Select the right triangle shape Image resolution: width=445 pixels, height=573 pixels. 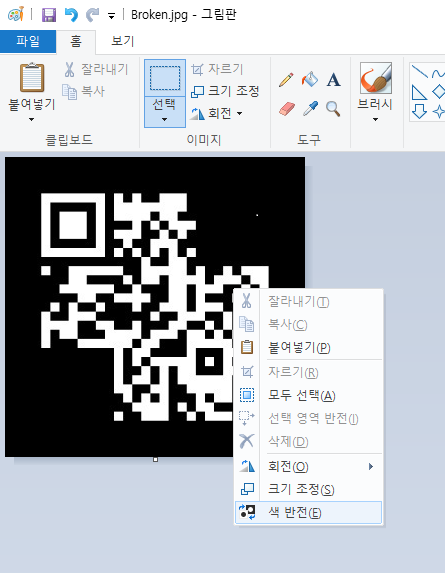point(419,92)
